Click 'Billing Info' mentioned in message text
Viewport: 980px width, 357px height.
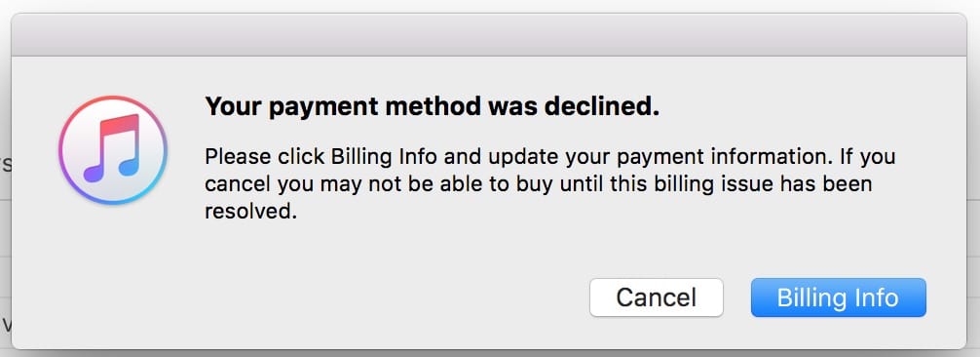pyautogui.click(x=384, y=156)
